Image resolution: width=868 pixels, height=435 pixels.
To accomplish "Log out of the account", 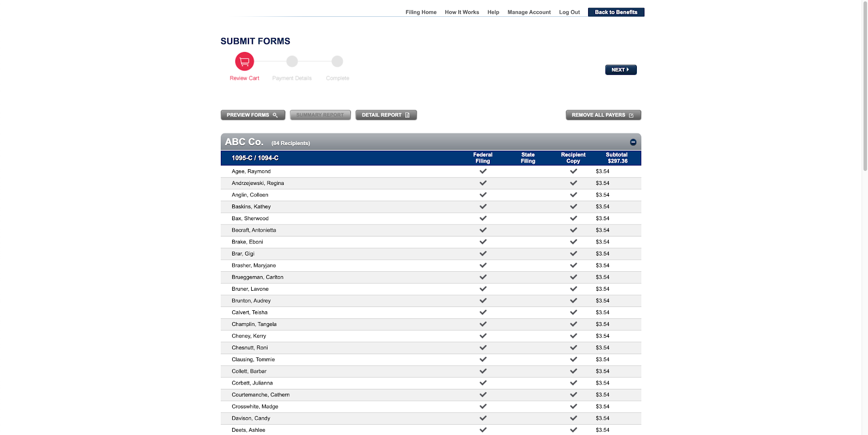I will pos(569,12).
